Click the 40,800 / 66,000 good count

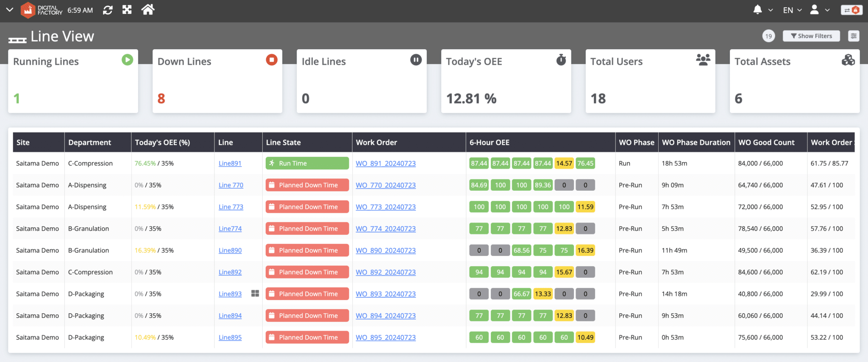point(760,294)
